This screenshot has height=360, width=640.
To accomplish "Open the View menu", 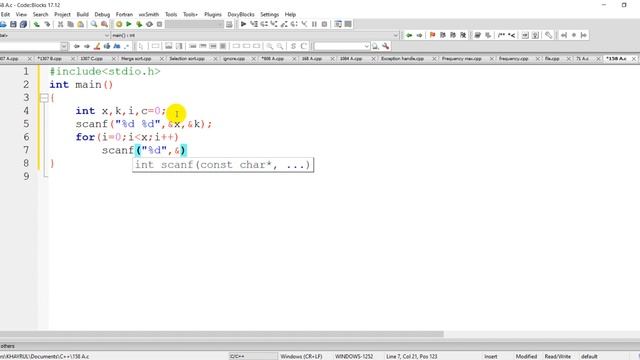I will click(x=21, y=14).
